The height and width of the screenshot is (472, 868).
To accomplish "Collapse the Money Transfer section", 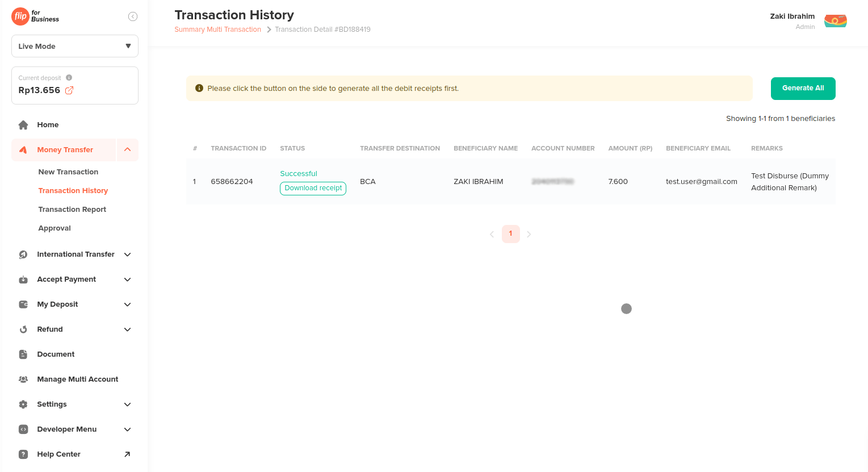I will tap(128, 150).
